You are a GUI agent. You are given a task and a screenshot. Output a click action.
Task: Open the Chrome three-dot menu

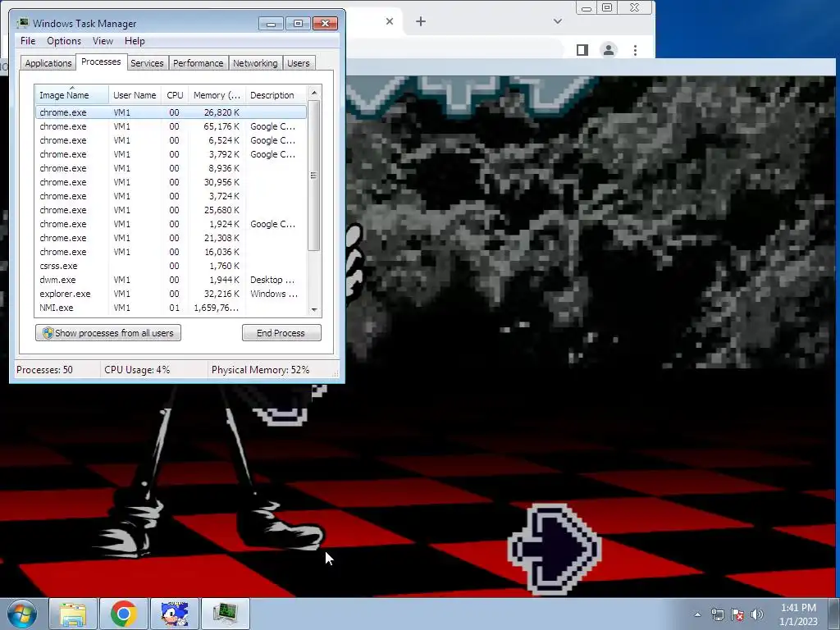coord(636,50)
